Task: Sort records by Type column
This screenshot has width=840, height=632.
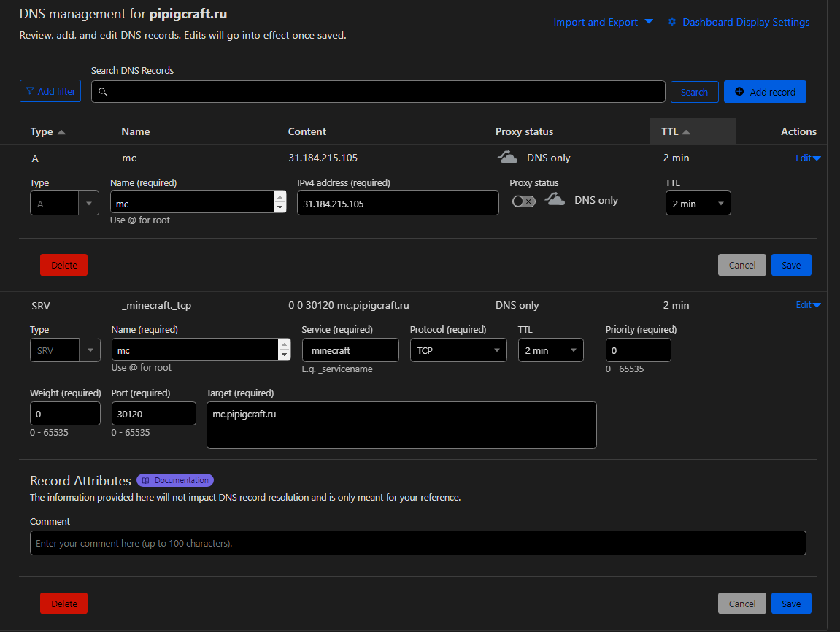Action: 47,132
